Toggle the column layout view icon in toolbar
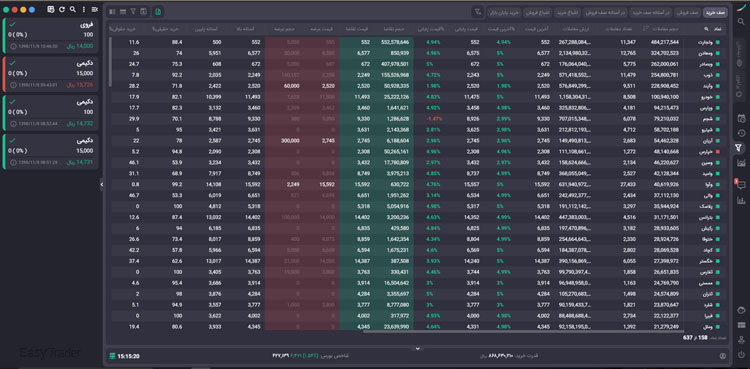Viewport: 750px width, 369px height. pyautogui.click(x=112, y=11)
